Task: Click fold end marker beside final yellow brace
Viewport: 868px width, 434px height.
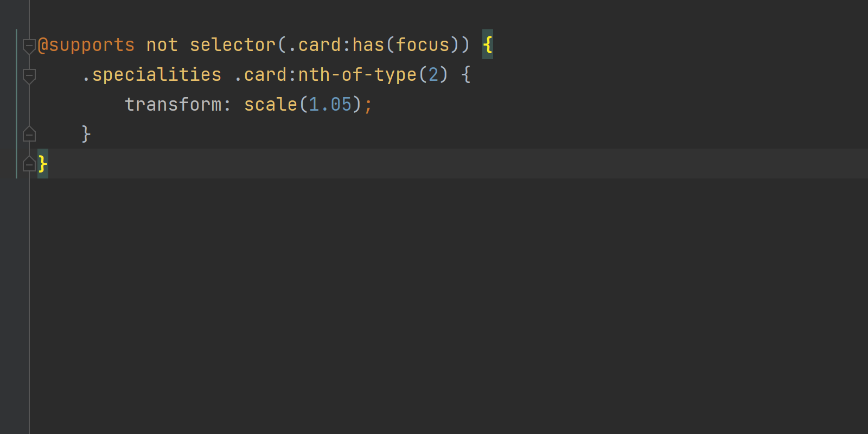Action: point(29,163)
